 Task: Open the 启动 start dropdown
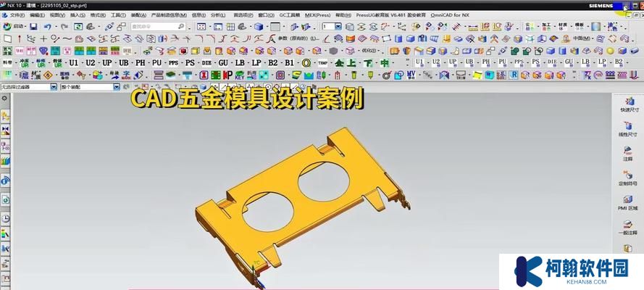click(x=17, y=26)
